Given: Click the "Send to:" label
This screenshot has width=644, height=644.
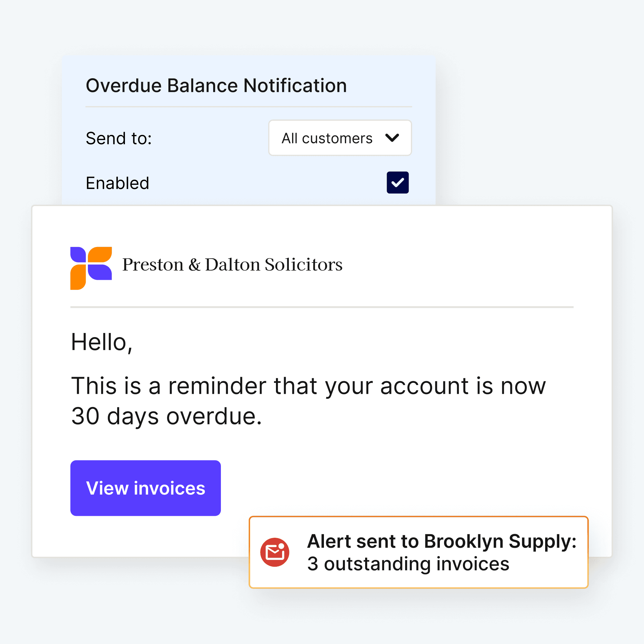Looking at the screenshot, I should click(x=119, y=138).
